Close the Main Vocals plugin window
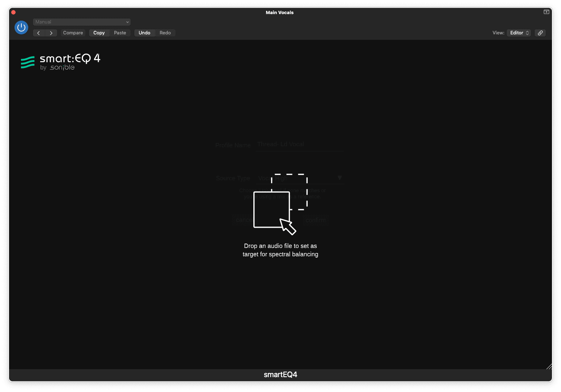Image resolution: width=561 pixels, height=392 pixels. point(13,12)
